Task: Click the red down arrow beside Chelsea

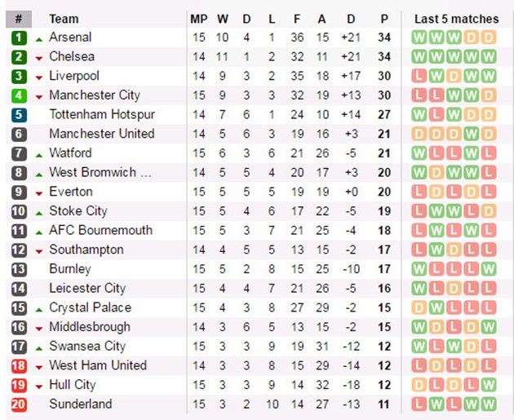Action: [39, 58]
